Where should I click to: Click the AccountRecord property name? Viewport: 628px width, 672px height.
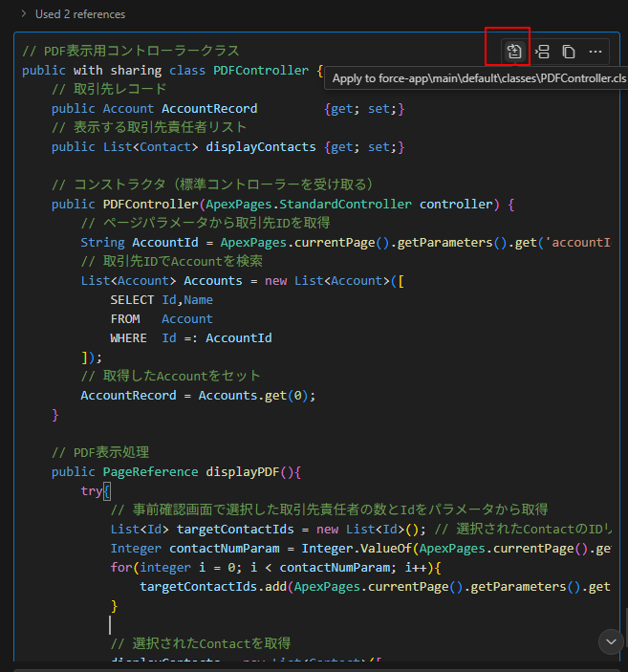pos(208,109)
